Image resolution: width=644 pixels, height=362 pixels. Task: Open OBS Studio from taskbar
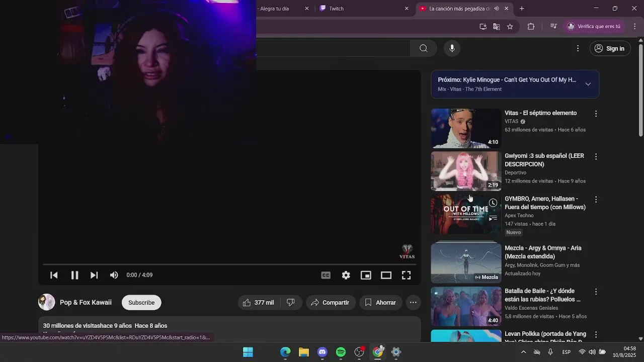359,352
